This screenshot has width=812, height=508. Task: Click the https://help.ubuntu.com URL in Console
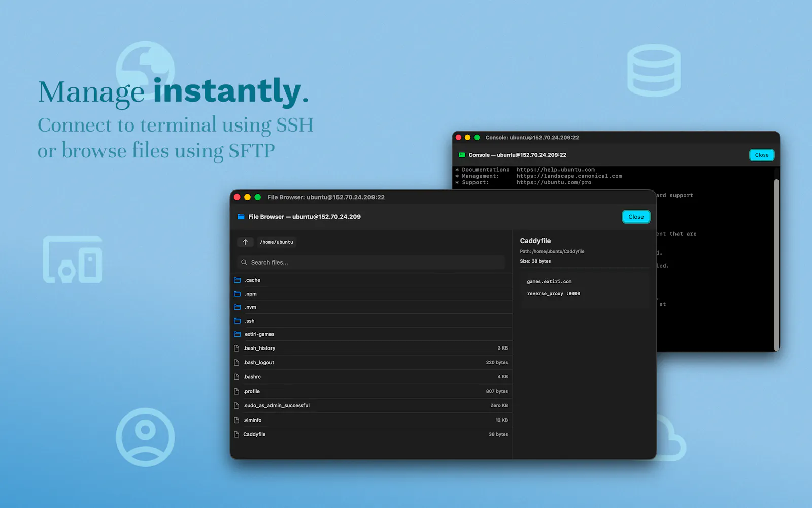pyautogui.click(x=555, y=170)
